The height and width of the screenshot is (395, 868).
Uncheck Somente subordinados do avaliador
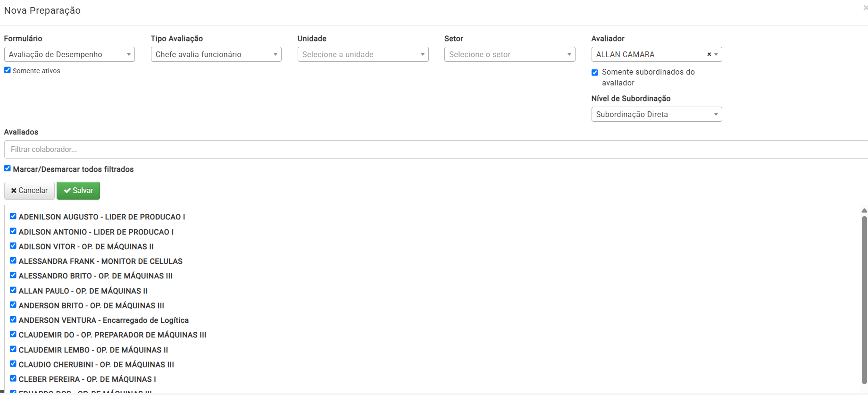pos(595,73)
